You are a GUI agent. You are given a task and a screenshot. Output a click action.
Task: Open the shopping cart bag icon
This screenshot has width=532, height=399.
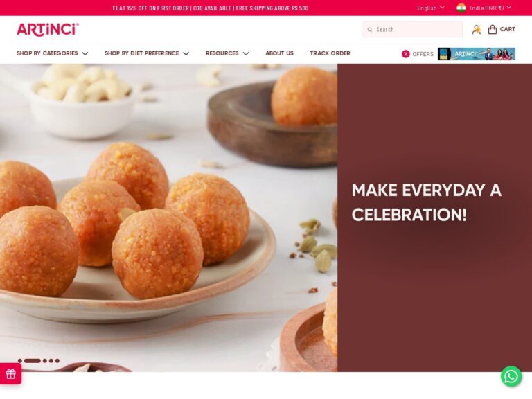click(x=492, y=30)
